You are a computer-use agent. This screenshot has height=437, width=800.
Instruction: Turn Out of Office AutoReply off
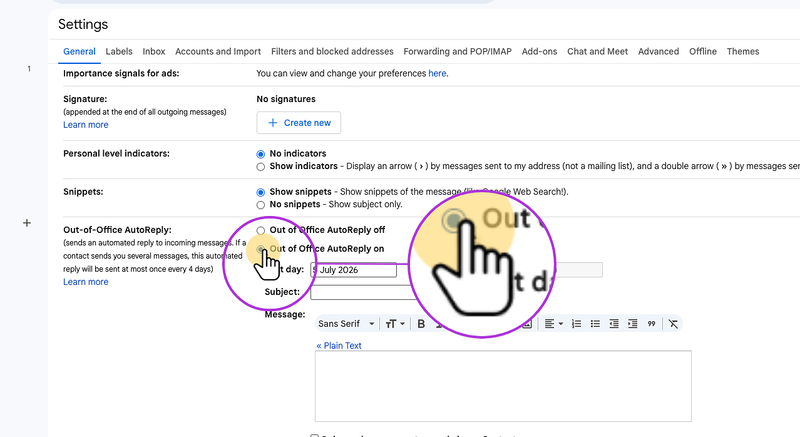pos(261,230)
